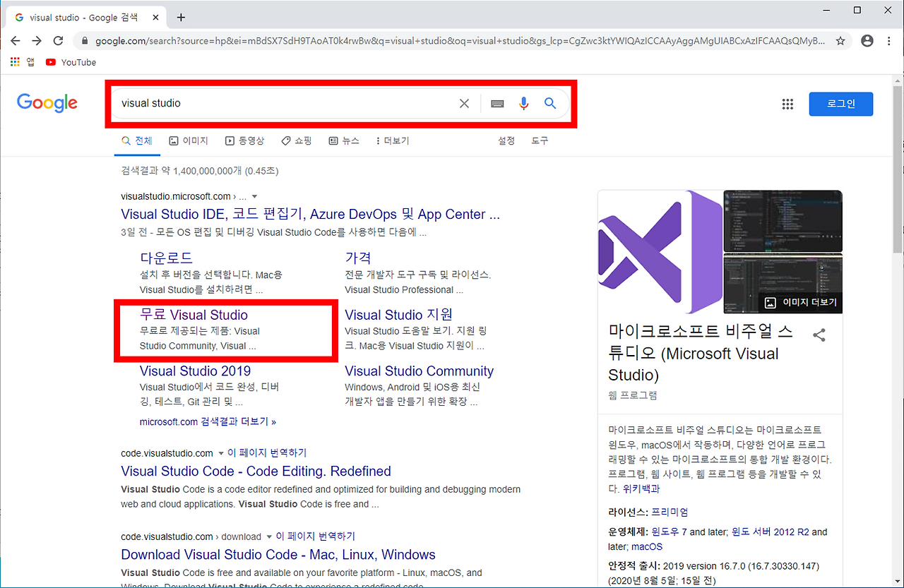Open the Apps bookmarks shortcut

pos(23,62)
